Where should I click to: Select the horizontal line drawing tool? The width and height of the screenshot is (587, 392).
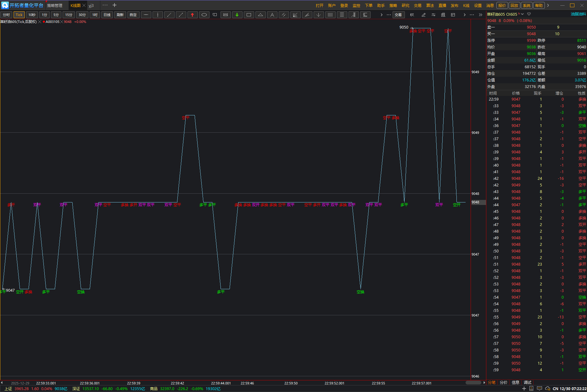coord(146,15)
